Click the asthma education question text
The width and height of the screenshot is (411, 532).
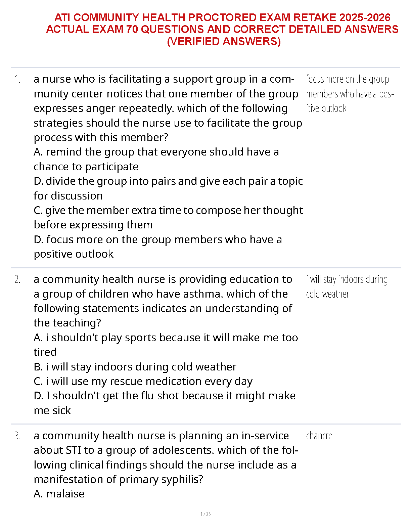[x=163, y=301]
